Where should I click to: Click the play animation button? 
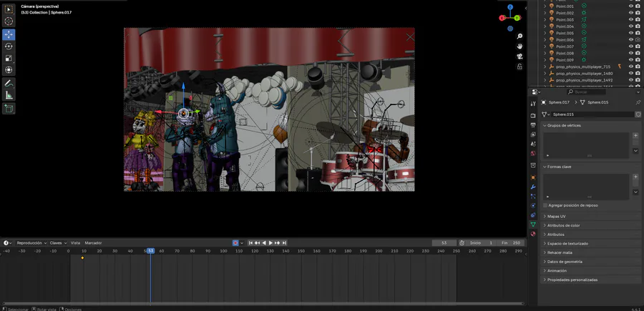pyautogui.click(x=270, y=243)
